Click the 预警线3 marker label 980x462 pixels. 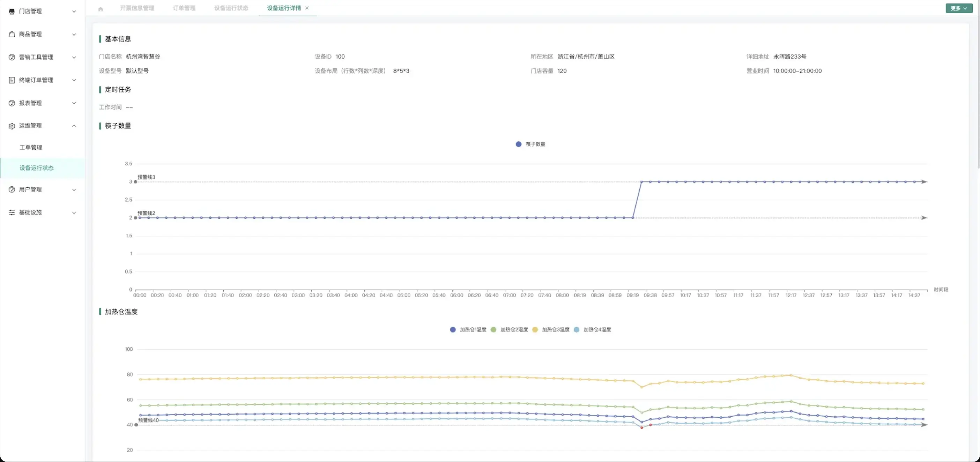tap(147, 177)
